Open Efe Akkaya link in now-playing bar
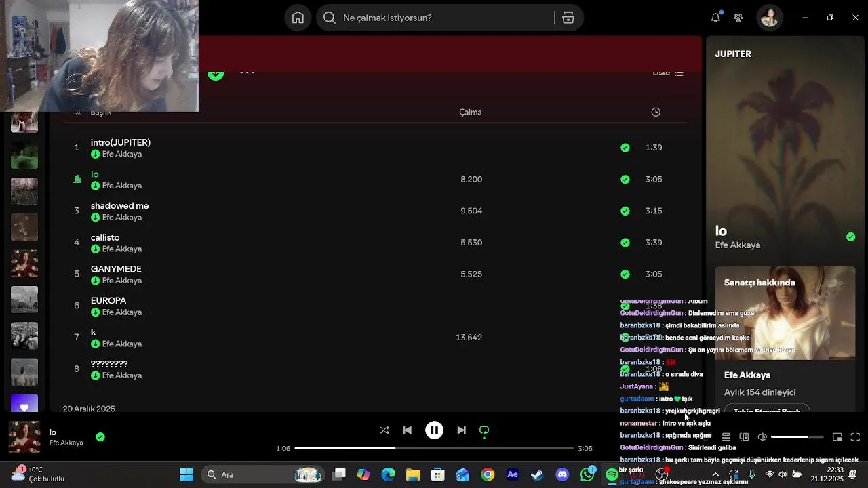This screenshot has height=488, width=868. pyautogui.click(x=66, y=443)
